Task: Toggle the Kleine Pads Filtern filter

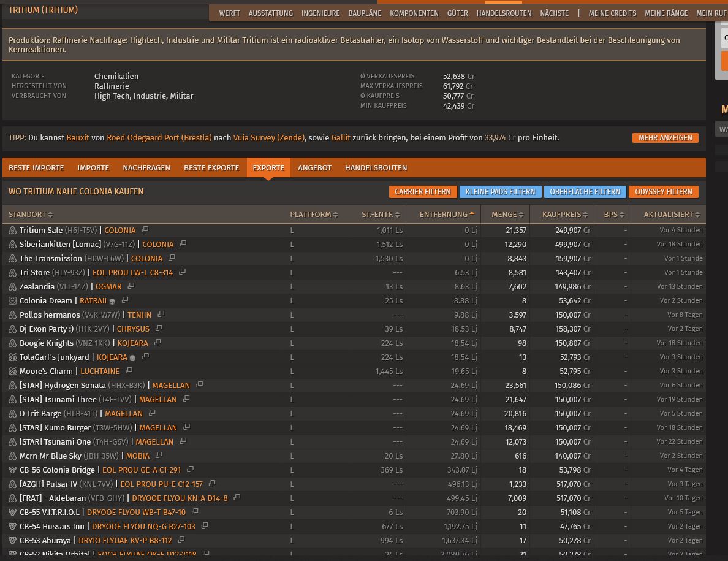Action: [x=500, y=192]
